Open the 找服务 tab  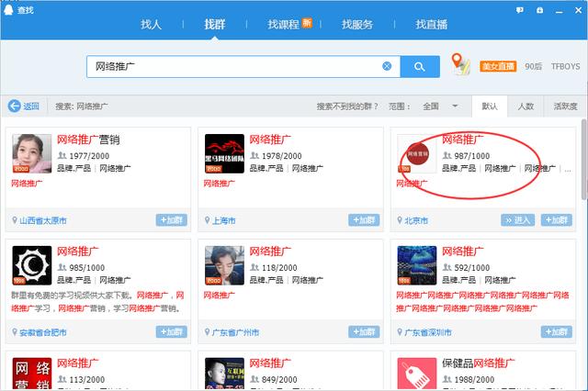[x=357, y=25]
